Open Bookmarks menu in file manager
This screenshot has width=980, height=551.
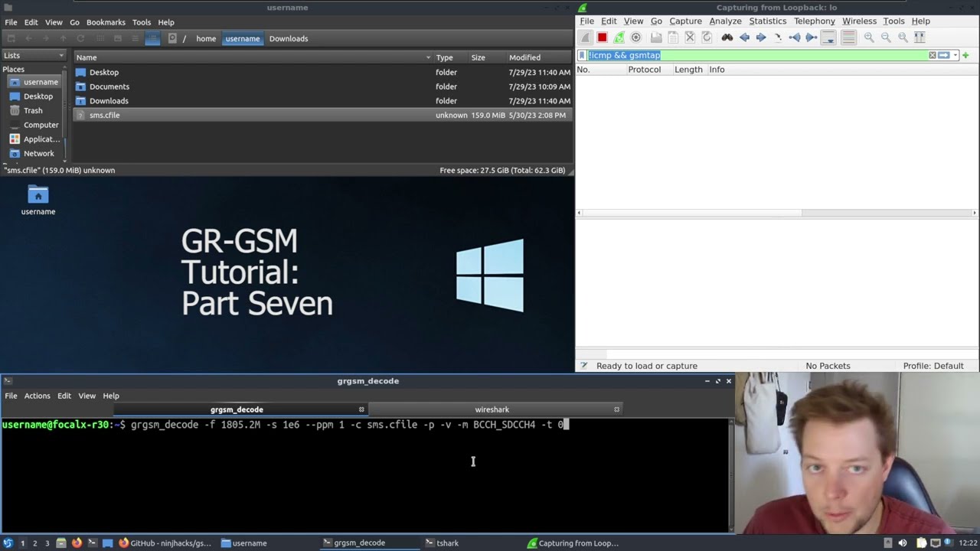[106, 22]
